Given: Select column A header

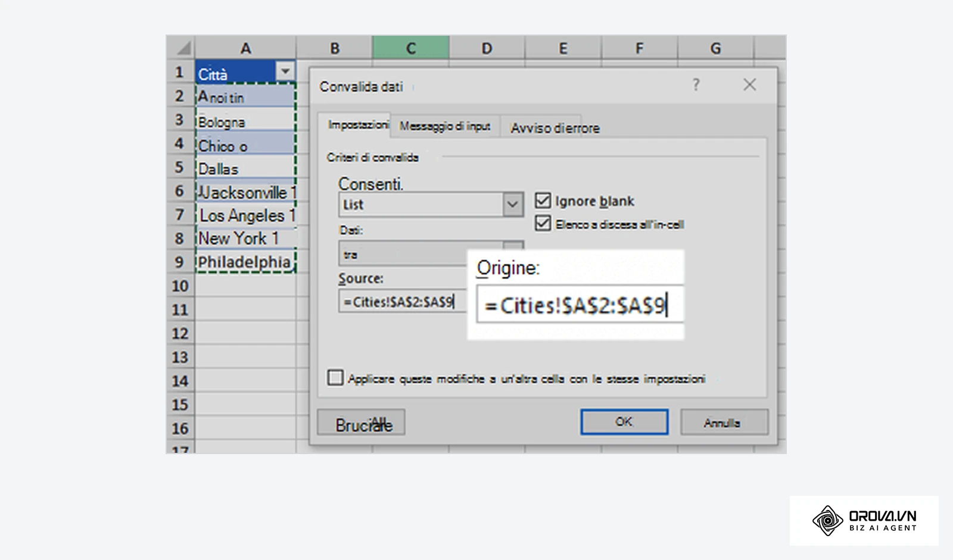Looking at the screenshot, I should click(x=245, y=48).
